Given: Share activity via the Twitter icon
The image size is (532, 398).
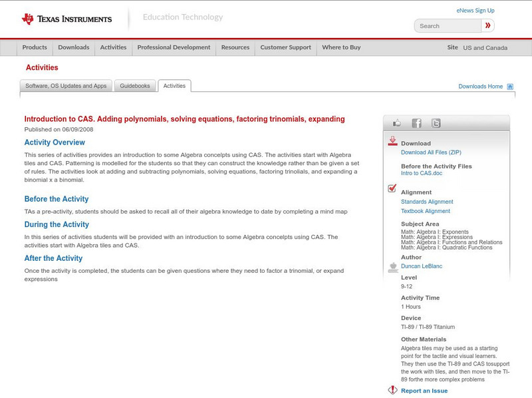Looking at the screenshot, I should [436, 123].
